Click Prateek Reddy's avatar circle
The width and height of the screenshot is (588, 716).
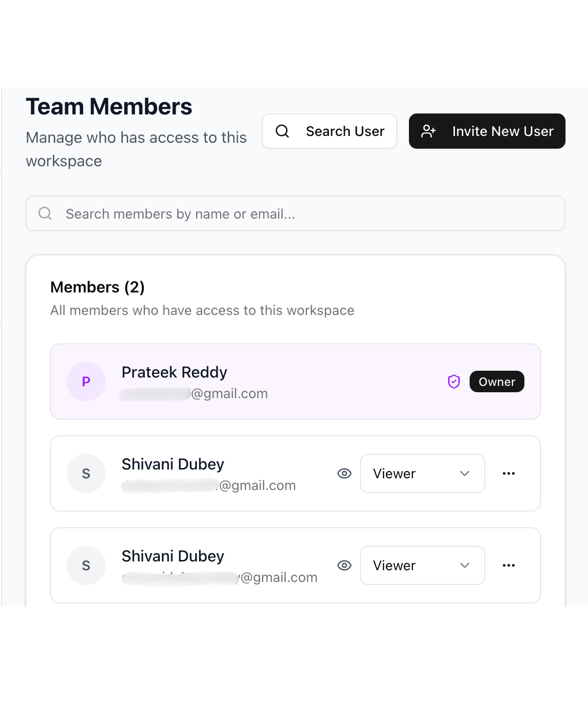[86, 381]
